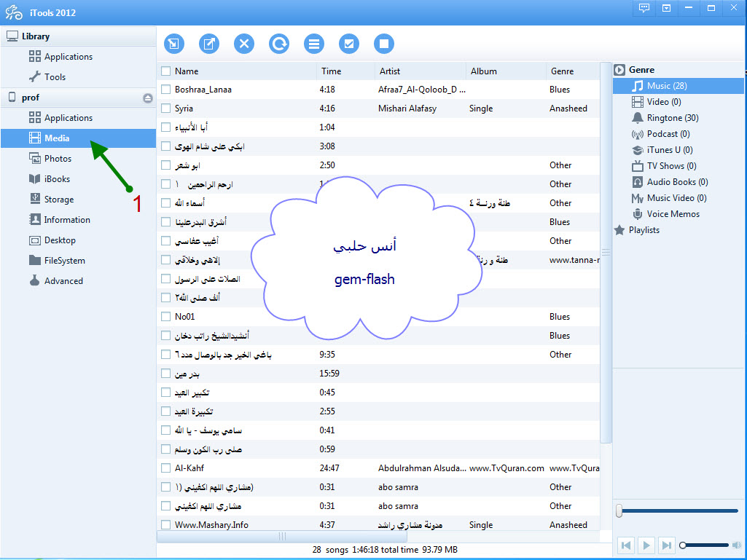
Task: Select Ringtone (30) category
Action: point(665,118)
